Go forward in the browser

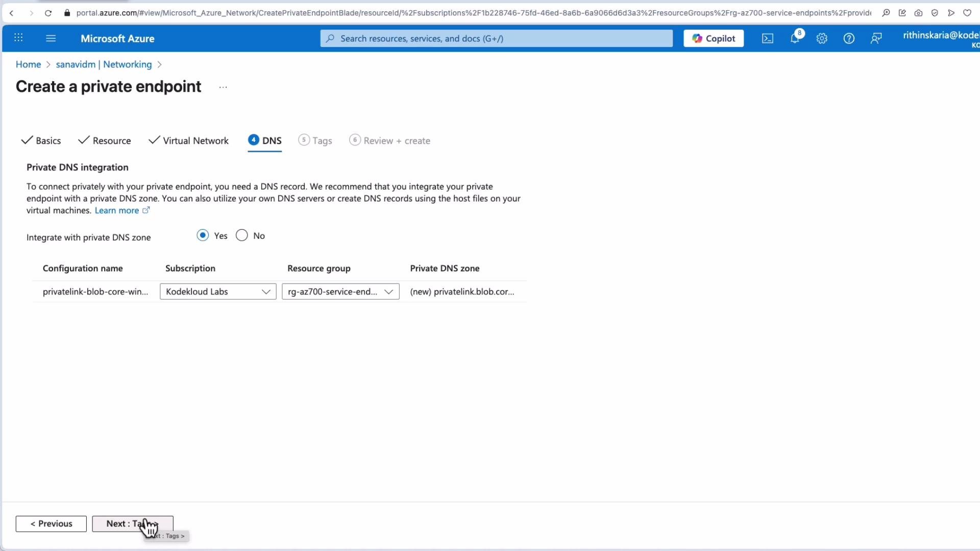(x=31, y=13)
